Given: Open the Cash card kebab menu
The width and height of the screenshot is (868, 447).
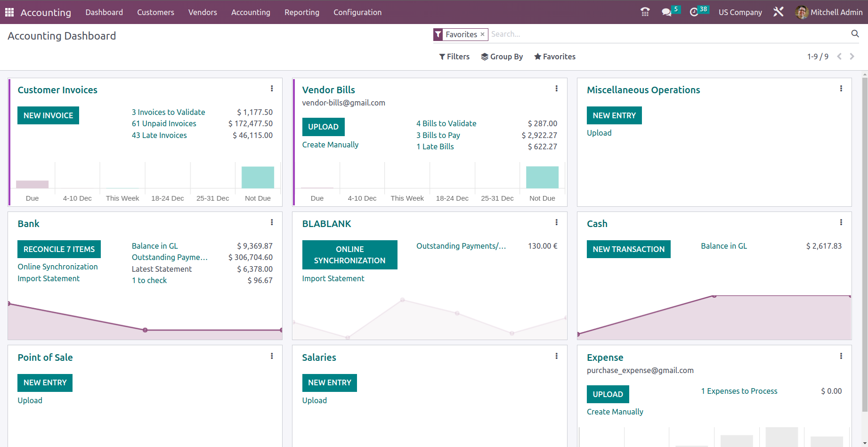Looking at the screenshot, I should 841,222.
